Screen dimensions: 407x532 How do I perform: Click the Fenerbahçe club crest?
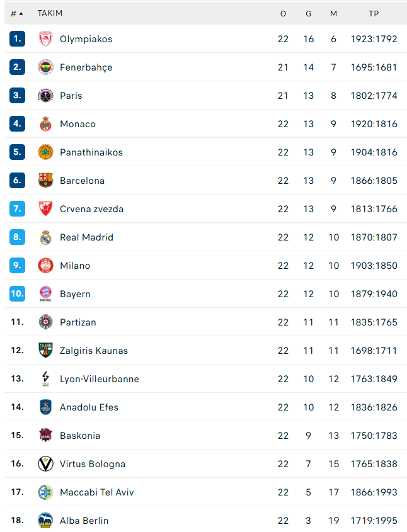(45, 67)
